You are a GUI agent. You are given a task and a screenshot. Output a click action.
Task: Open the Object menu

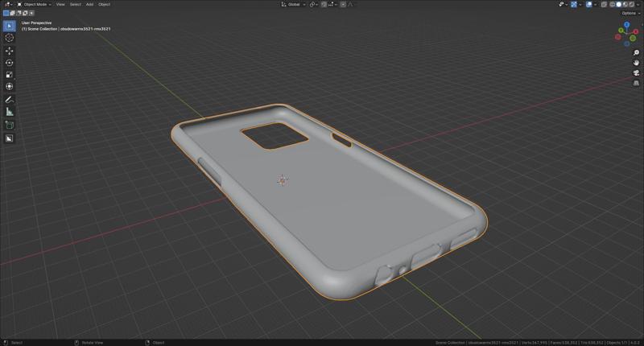(104, 4)
